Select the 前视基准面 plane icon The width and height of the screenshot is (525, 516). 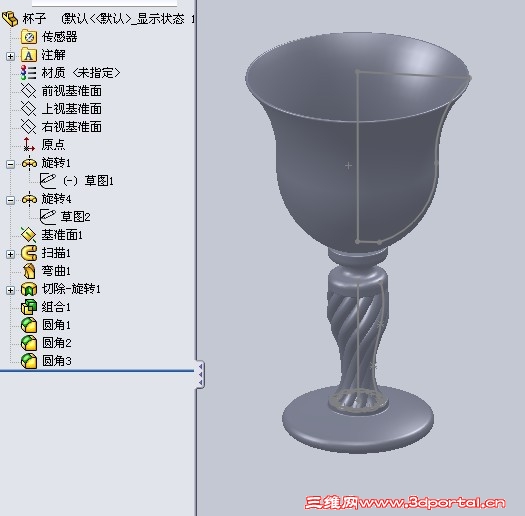29,91
